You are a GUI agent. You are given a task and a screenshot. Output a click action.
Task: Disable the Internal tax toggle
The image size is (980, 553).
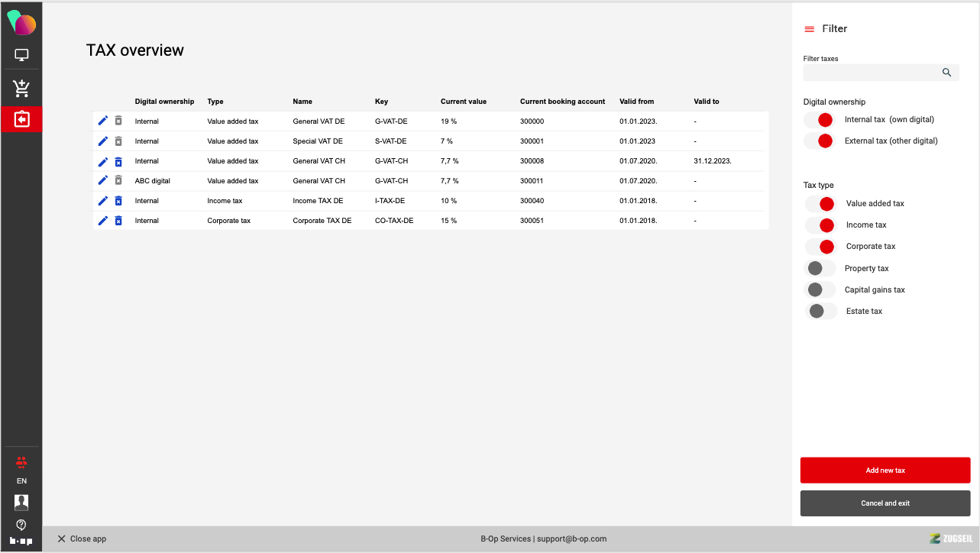819,120
